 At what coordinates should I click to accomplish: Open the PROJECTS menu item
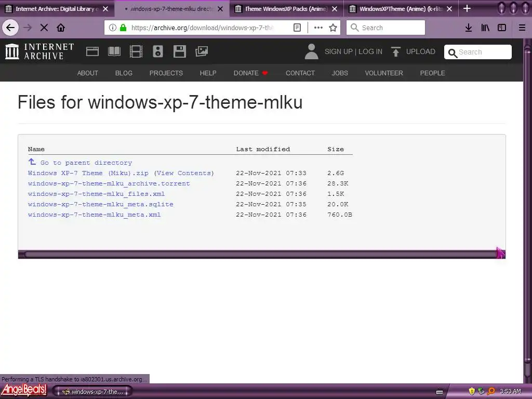pos(166,73)
